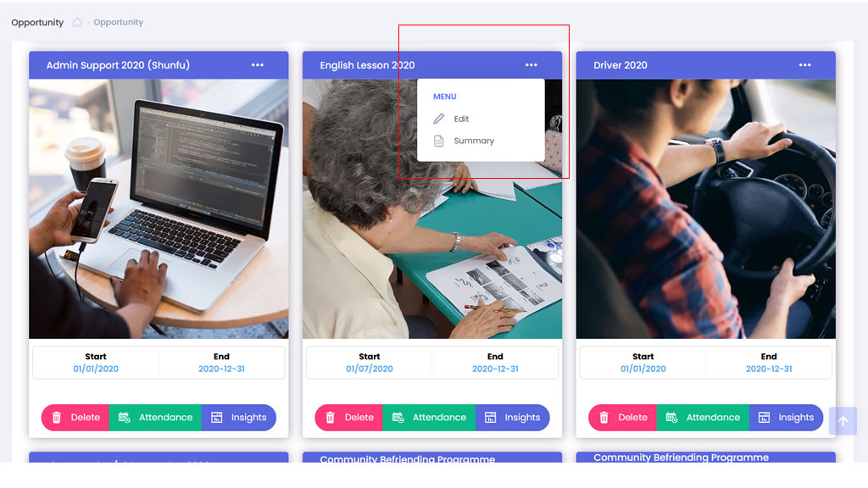Click the pencil icon beside Edit

438,119
